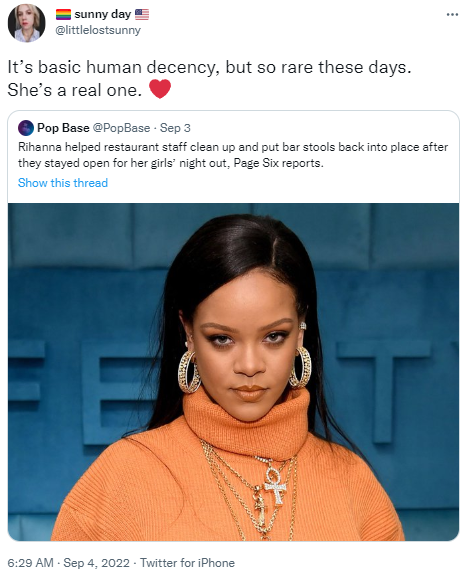Click the Pop Base avatar icon
466x573 pixels.
point(26,128)
